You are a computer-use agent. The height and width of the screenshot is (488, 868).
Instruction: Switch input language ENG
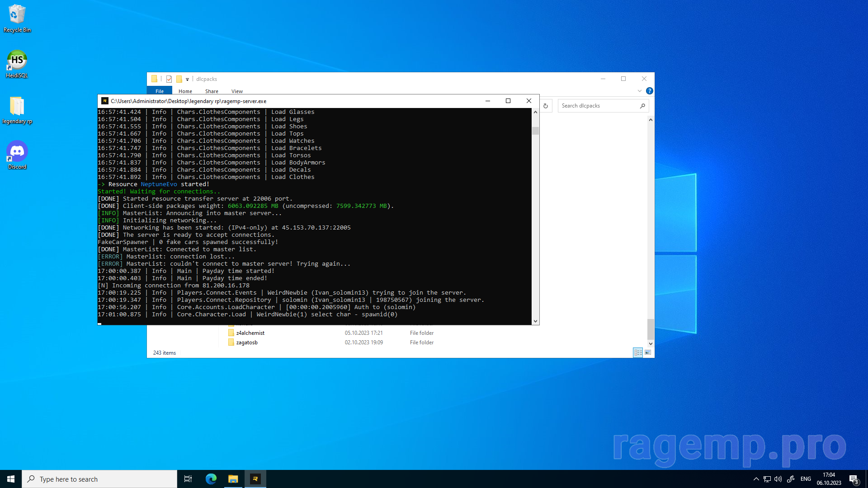(806, 479)
